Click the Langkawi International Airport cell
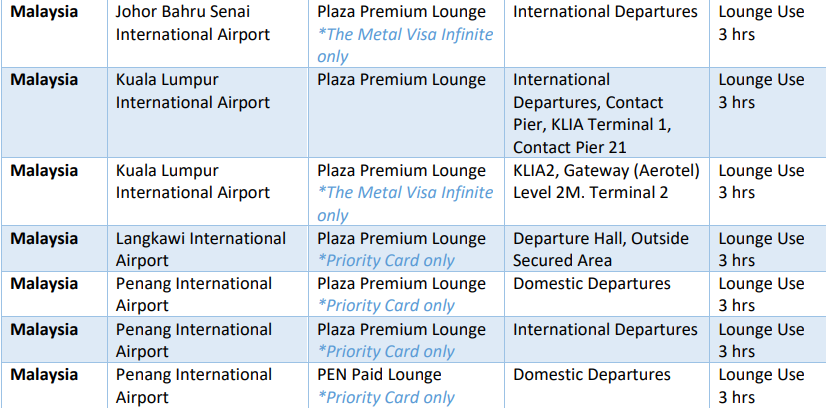Screen dimensions: 826x408 coord(208,248)
